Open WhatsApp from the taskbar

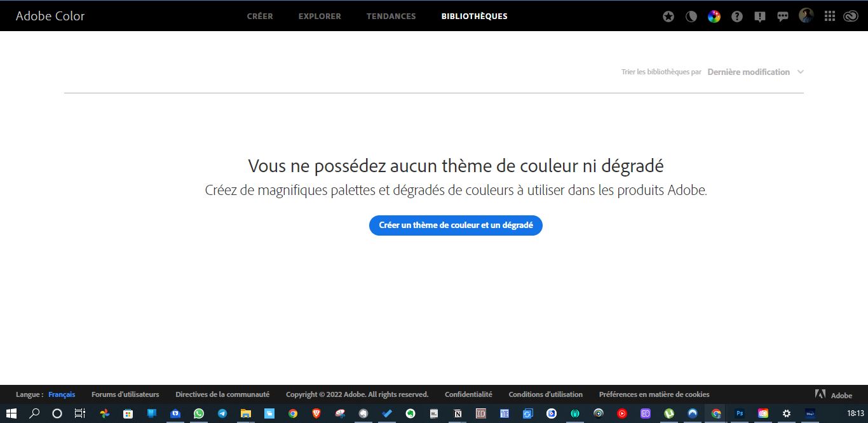click(199, 413)
